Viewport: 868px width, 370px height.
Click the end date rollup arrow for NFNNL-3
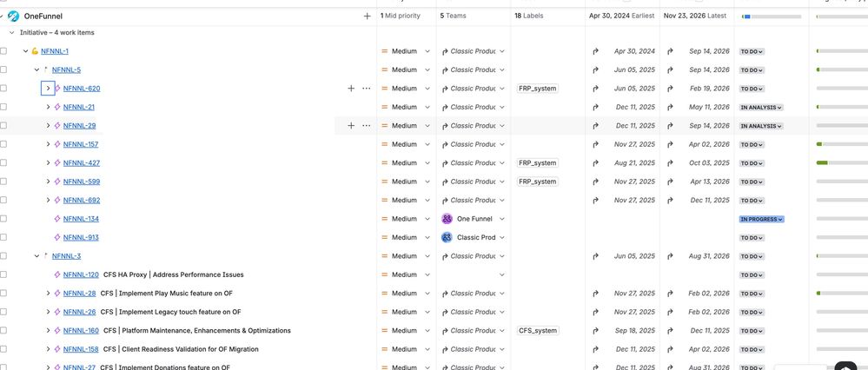point(670,256)
